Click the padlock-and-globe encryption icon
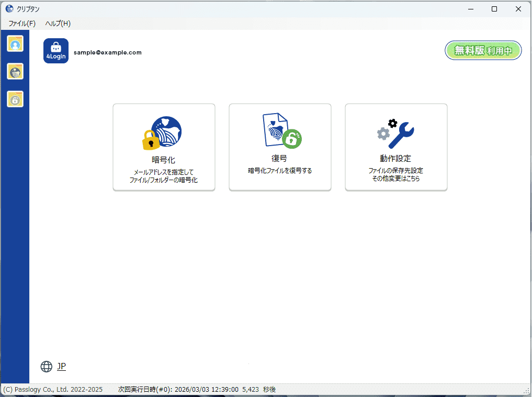This screenshot has width=532, height=397. coord(163,133)
